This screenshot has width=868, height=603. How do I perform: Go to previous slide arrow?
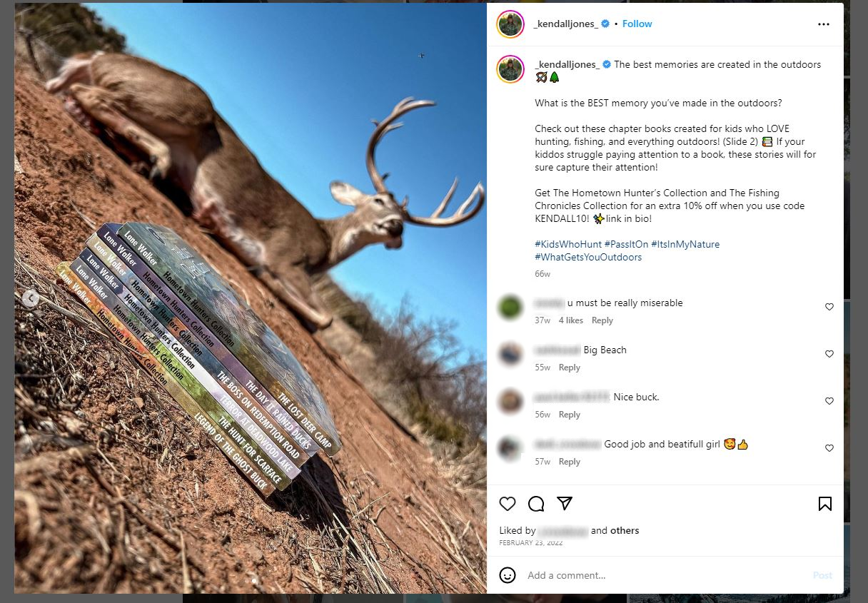[30, 298]
